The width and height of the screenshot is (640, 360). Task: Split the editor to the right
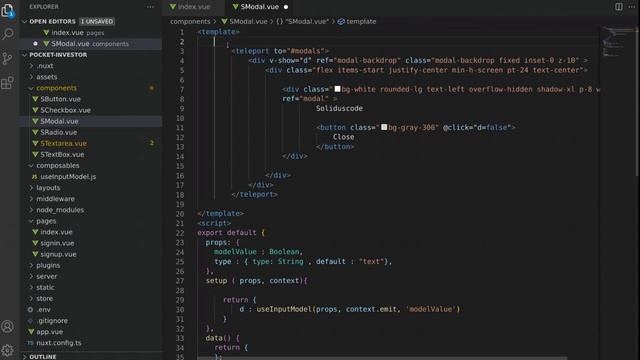(619, 7)
